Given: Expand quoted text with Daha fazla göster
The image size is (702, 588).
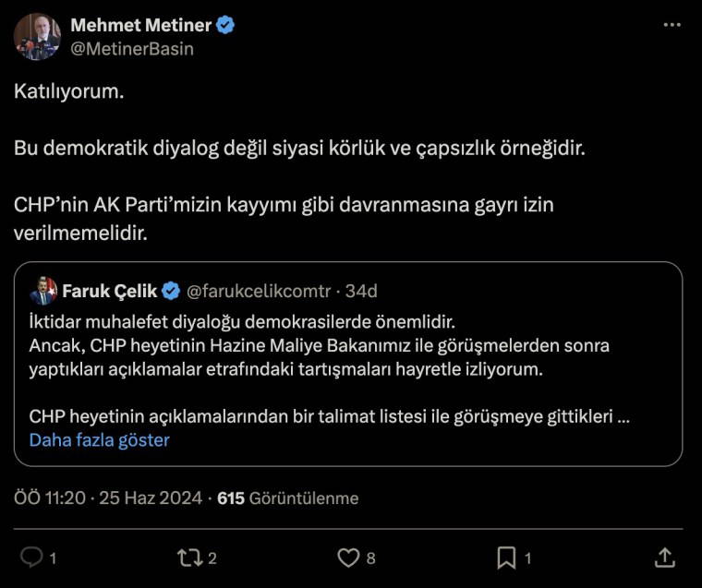Looking at the screenshot, I should (x=100, y=440).
